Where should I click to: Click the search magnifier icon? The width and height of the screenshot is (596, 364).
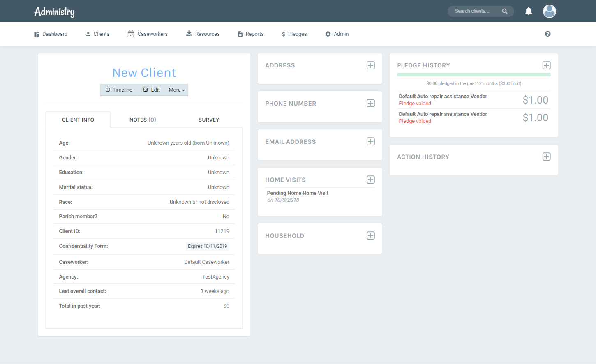pyautogui.click(x=505, y=11)
